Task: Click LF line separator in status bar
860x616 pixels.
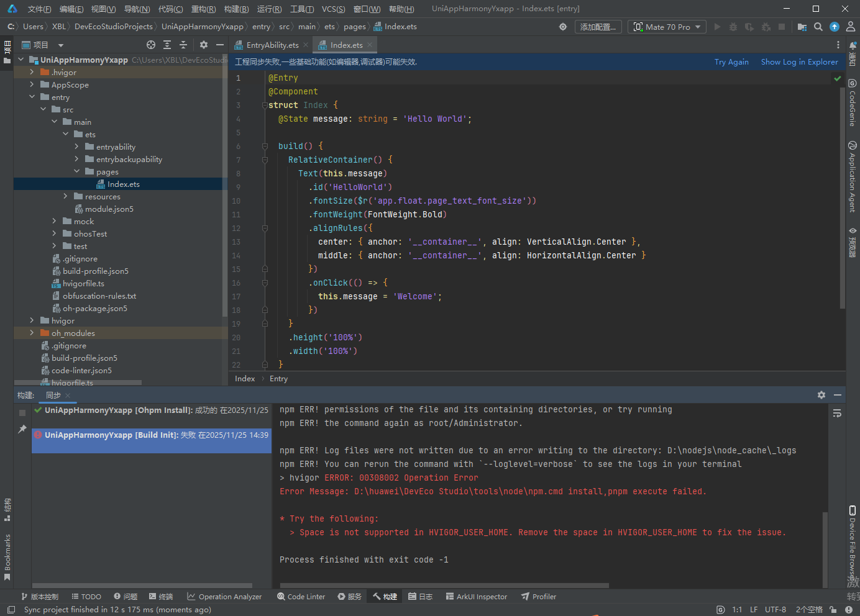Action: pos(754,610)
